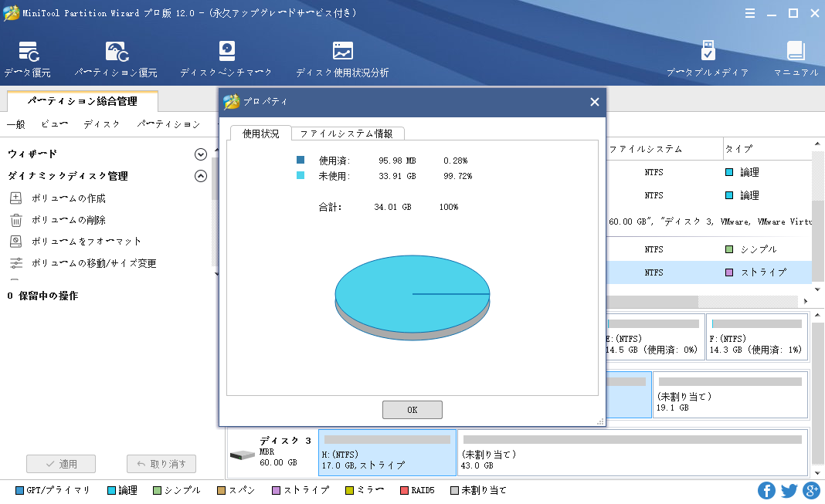Image resolution: width=825 pixels, height=504 pixels.
Task: Click the Facebook share icon
Action: coord(766,491)
